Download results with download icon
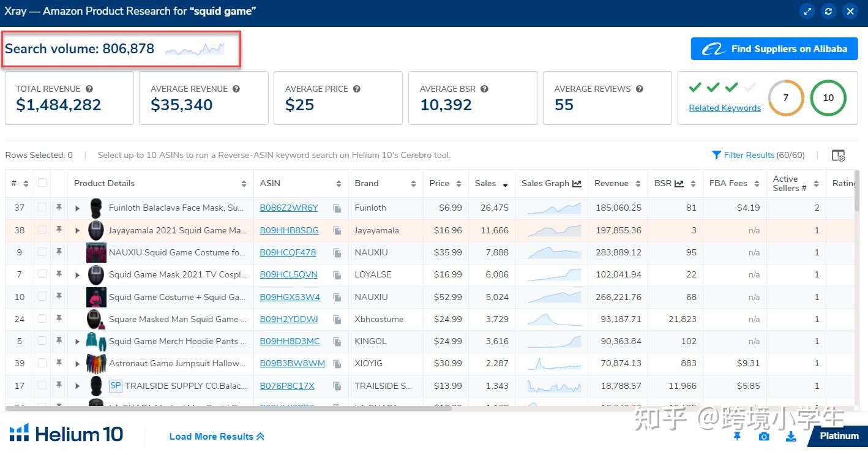868x455 pixels. 791,436
